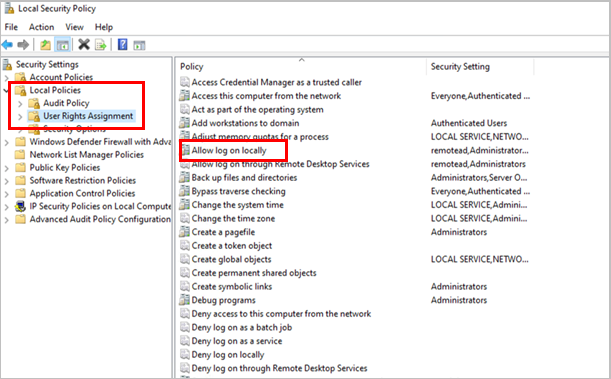This screenshot has width=611, height=379.
Task: Click the icon beside Debug programs
Action: pos(184,300)
